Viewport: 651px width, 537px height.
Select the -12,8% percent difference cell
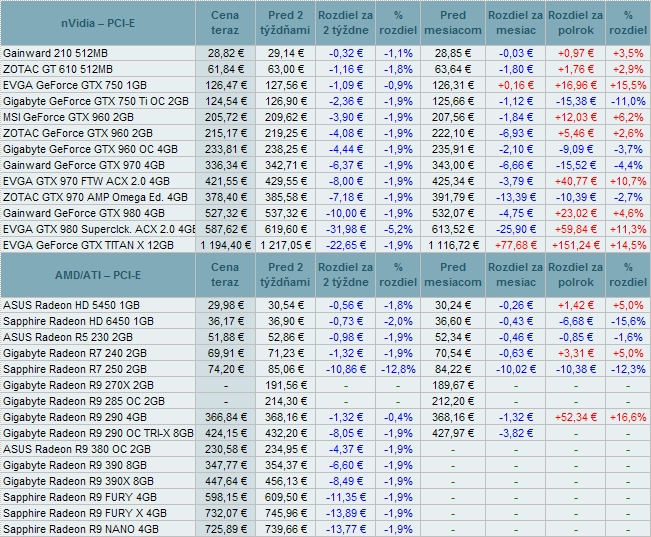pos(398,369)
